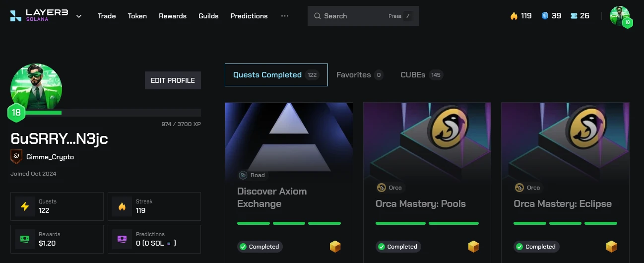Go to the Predictions page
The image size is (644, 263).
point(249,16)
